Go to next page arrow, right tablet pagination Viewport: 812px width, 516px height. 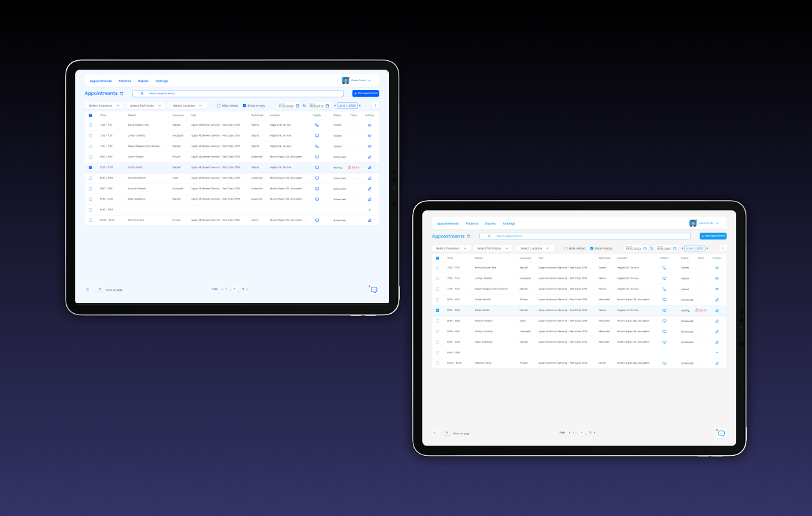tap(594, 432)
